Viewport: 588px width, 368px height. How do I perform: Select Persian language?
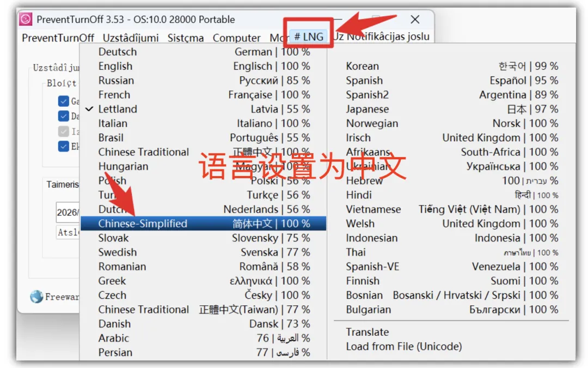point(203,352)
